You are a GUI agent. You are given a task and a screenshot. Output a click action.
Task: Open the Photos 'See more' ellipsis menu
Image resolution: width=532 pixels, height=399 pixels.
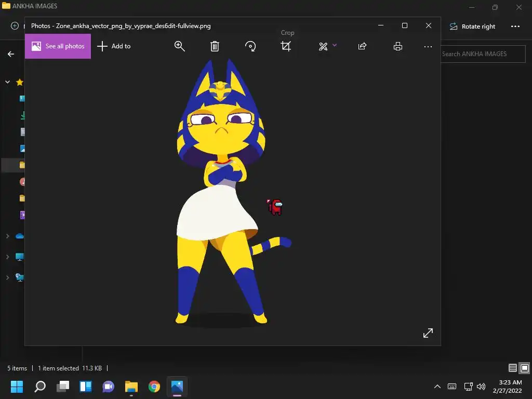click(x=428, y=46)
